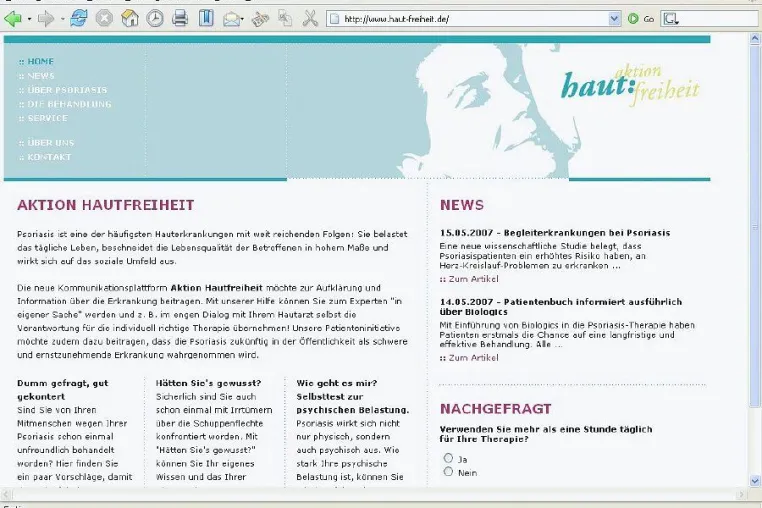Click the aktion haut:freiheit logo
The height and width of the screenshot is (508, 762).
click(x=630, y=86)
